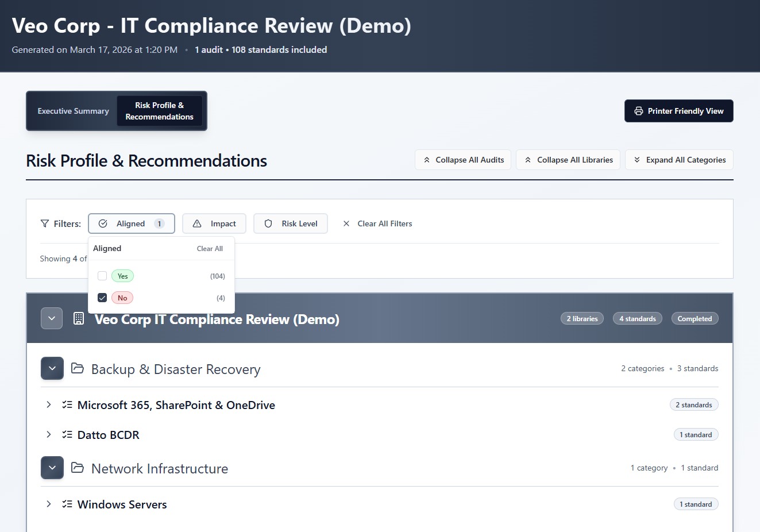Screen dimensions: 760x532
Task: Click the funnel icon beside Filters
Action: pyautogui.click(x=45, y=223)
